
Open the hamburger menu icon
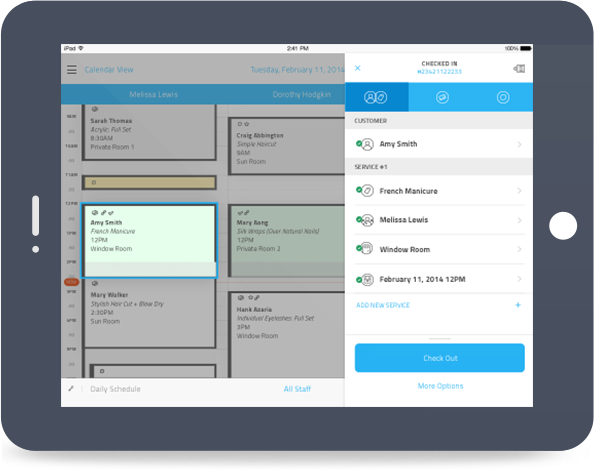pyautogui.click(x=72, y=70)
